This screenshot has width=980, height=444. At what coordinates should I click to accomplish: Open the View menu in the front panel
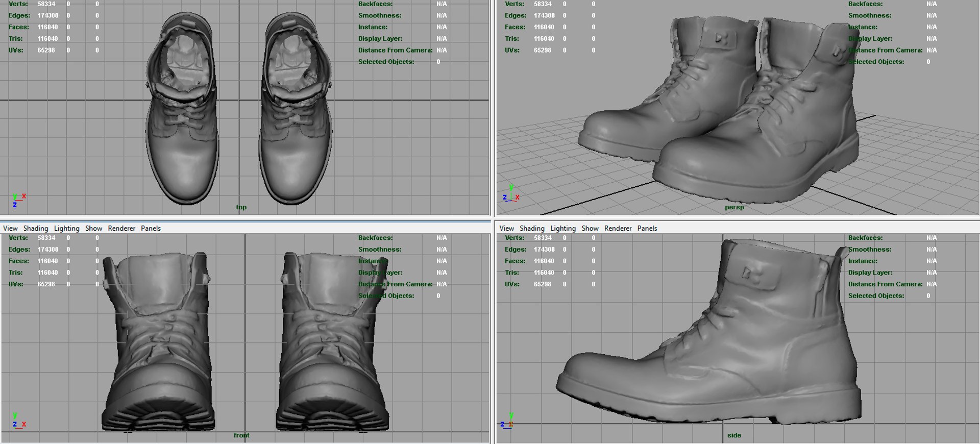pos(10,228)
